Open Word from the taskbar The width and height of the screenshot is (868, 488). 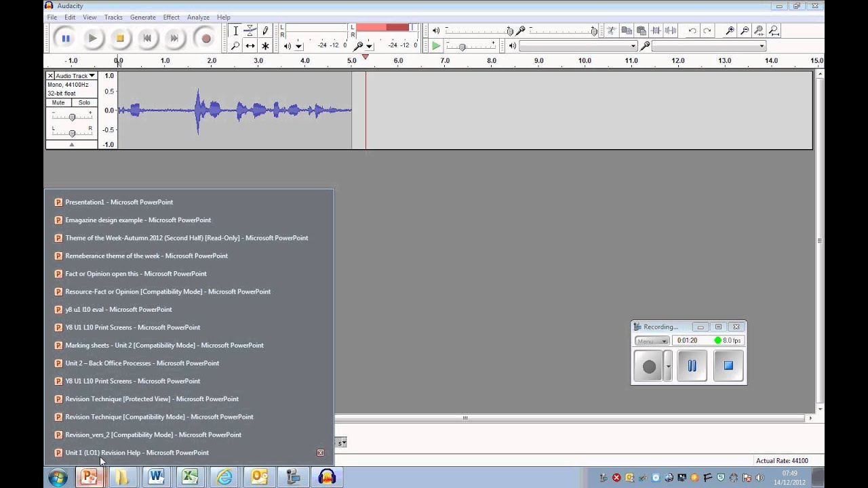(x=156, y=477)
